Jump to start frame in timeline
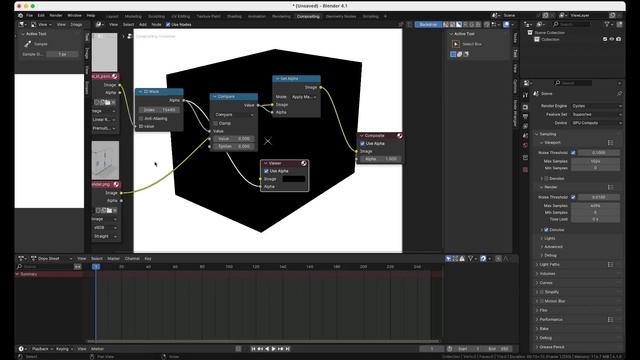Screen dimensions: 640x360 [x=253, y=349]
